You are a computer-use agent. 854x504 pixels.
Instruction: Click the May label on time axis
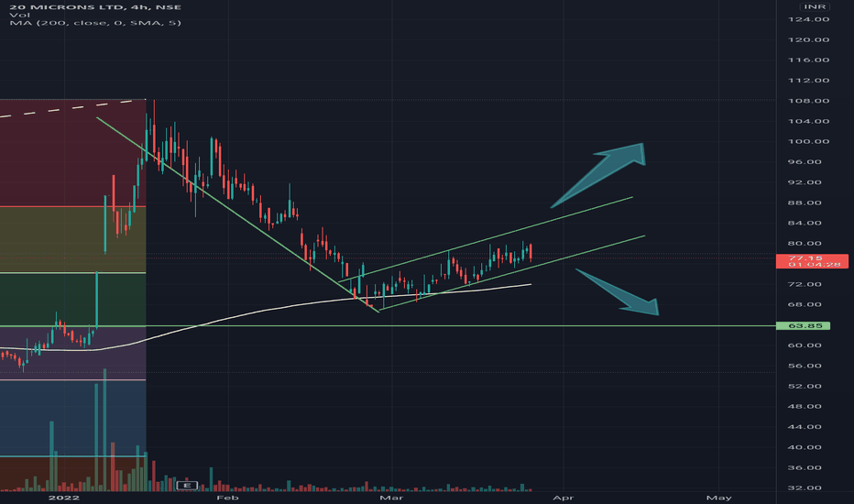coord(718,498)
